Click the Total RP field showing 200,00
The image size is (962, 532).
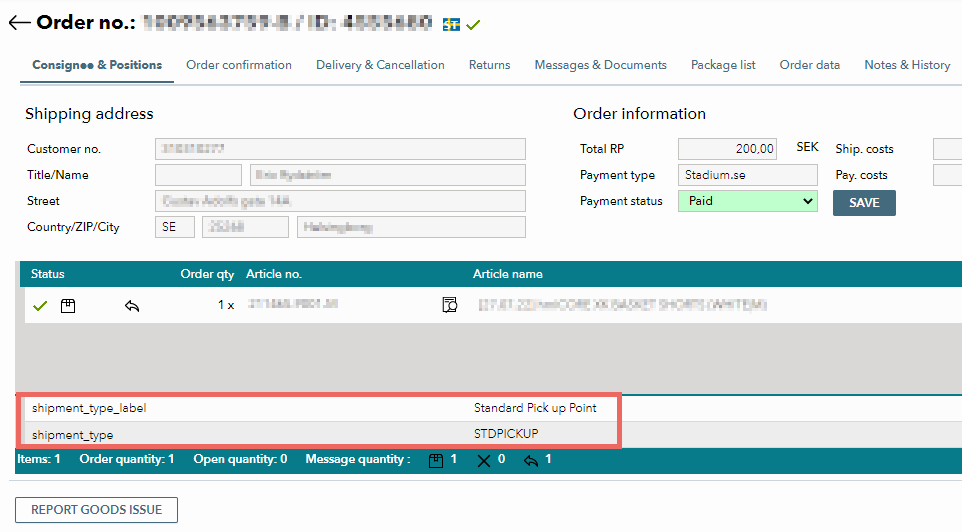(x=727, y=149)
